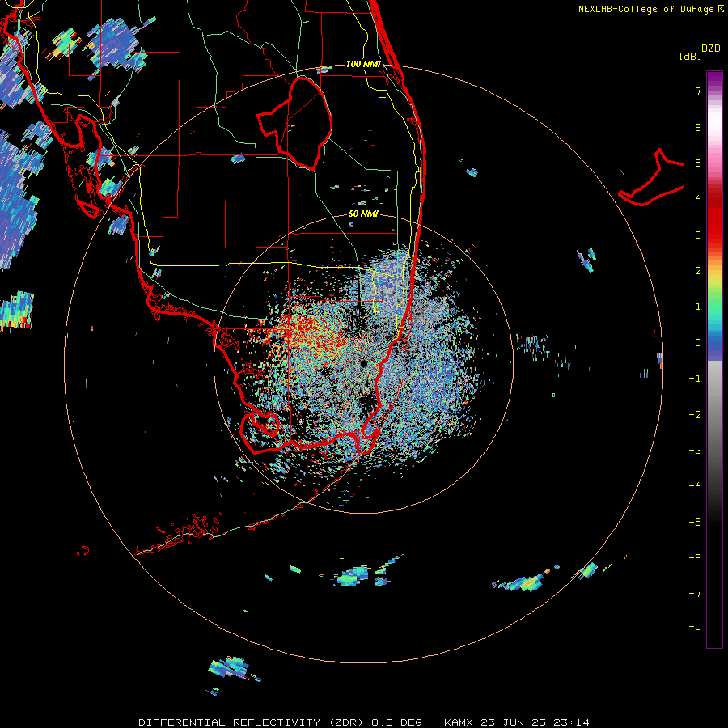The height and width of the screenshot is (728, 728).
Task: Click the 1 tick label on color scale
Action: click(698, 307)
